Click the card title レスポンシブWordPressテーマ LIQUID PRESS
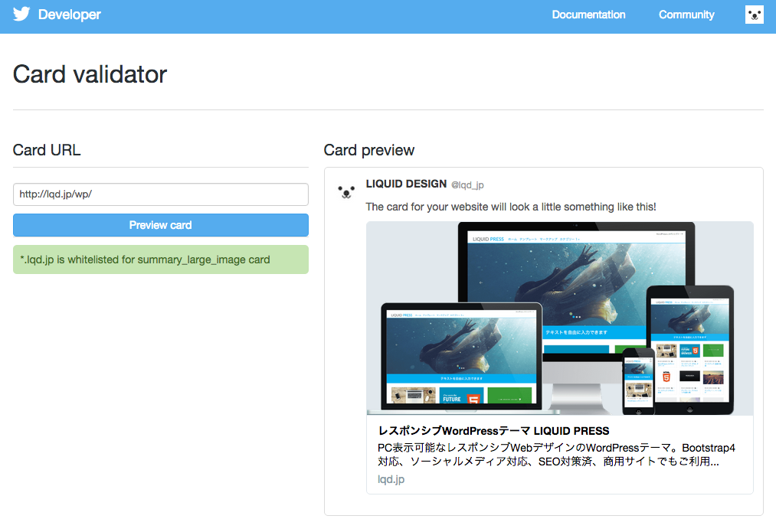The width and height of the screenshot is (776, 532). coord(493,431)
